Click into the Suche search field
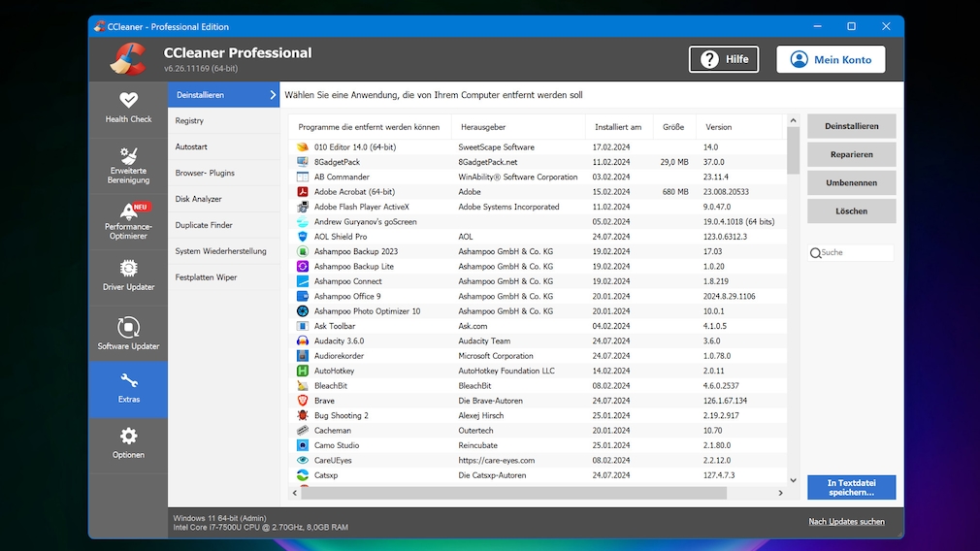This screenshot has height=551, width=980. coord(854,252)
